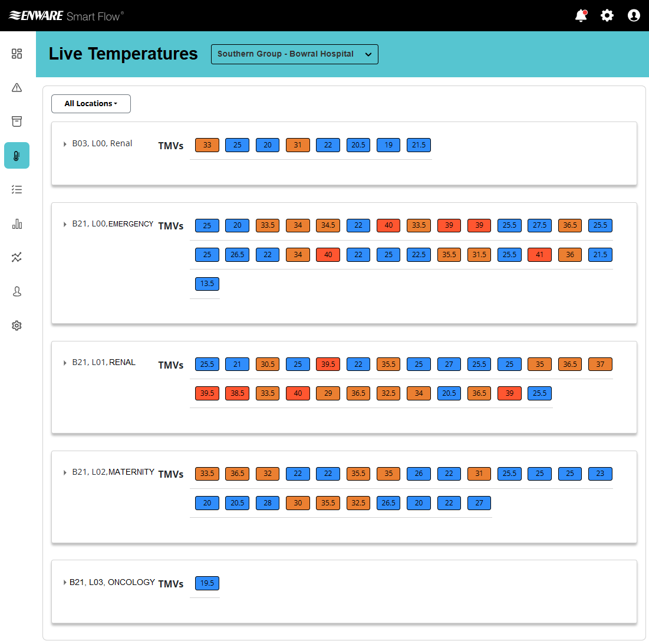Expand the B21, L00, EMERGENCY row
This screenshot has height=644, width=649.
coord(65,224)
